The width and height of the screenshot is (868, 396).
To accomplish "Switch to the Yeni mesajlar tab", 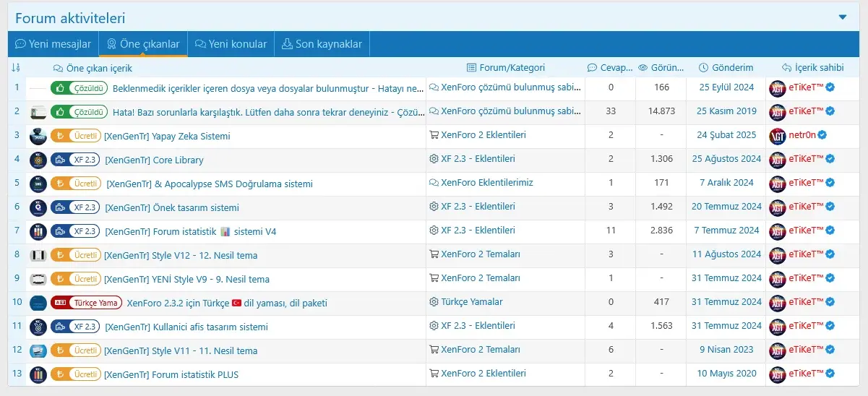I will pos(53,44).
